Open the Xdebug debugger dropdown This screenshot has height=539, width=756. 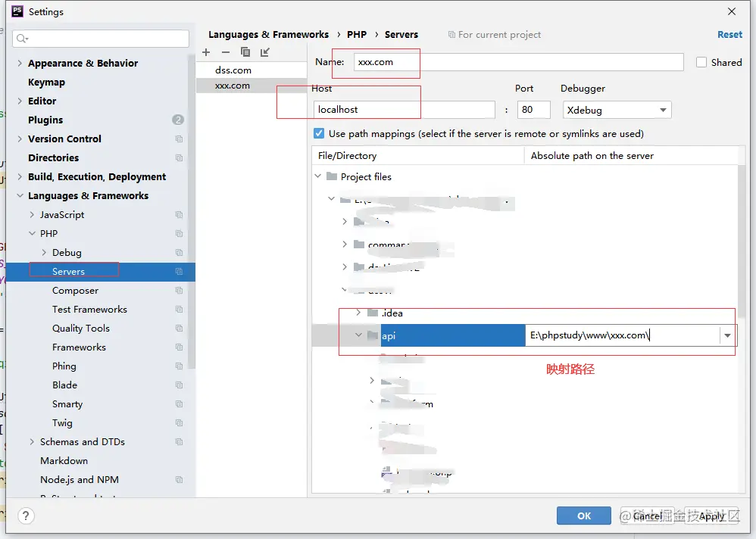[x=616, y=110]
